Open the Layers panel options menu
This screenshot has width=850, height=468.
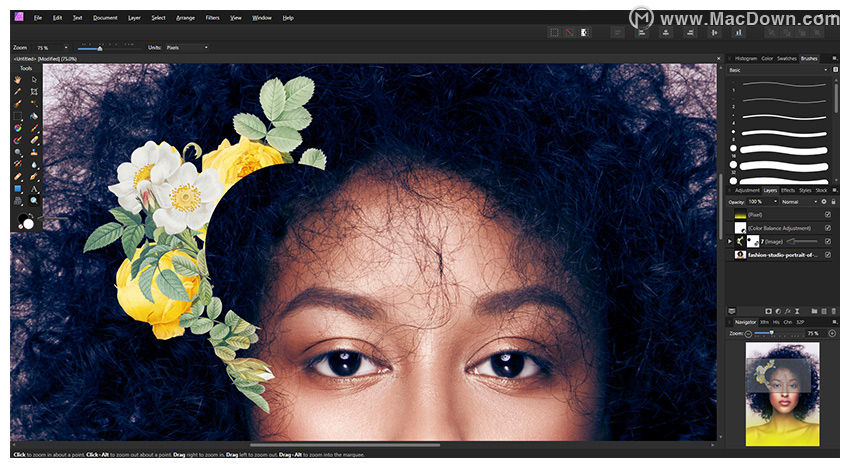coord(835,190)
